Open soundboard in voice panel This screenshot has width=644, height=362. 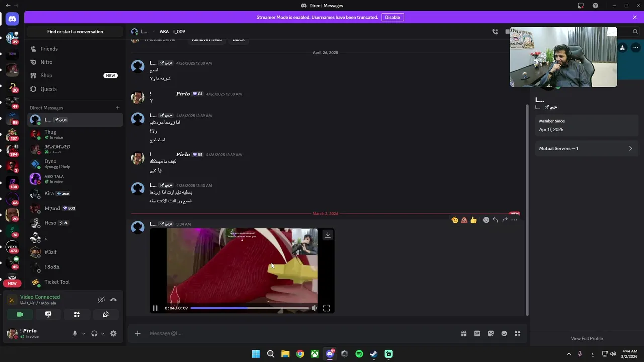click(x=106, y=314)
